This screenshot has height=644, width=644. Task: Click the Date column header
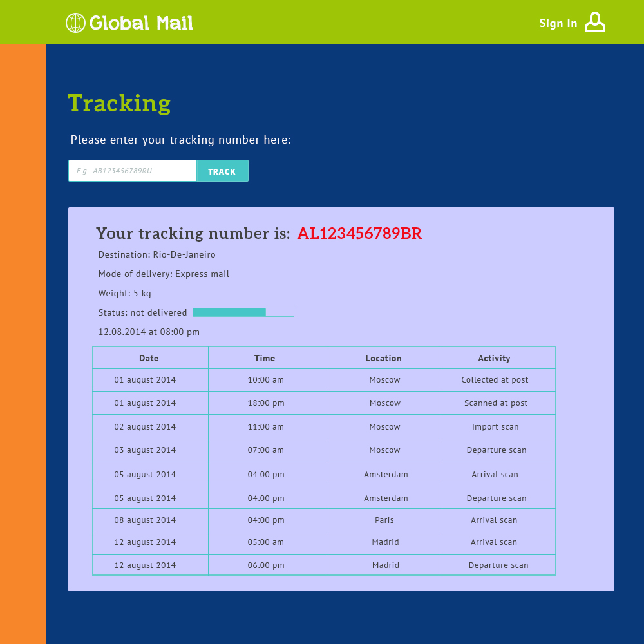pos(149,358)
